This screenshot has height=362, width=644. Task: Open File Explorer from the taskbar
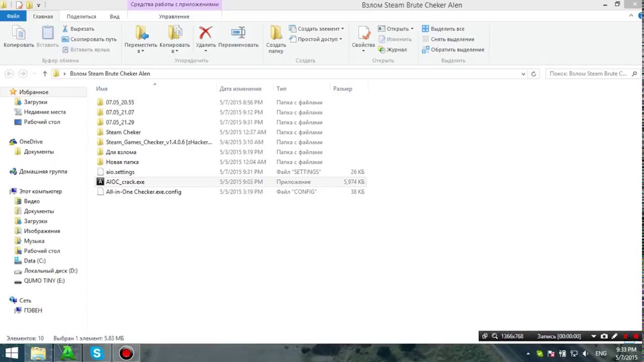[38, 353]
